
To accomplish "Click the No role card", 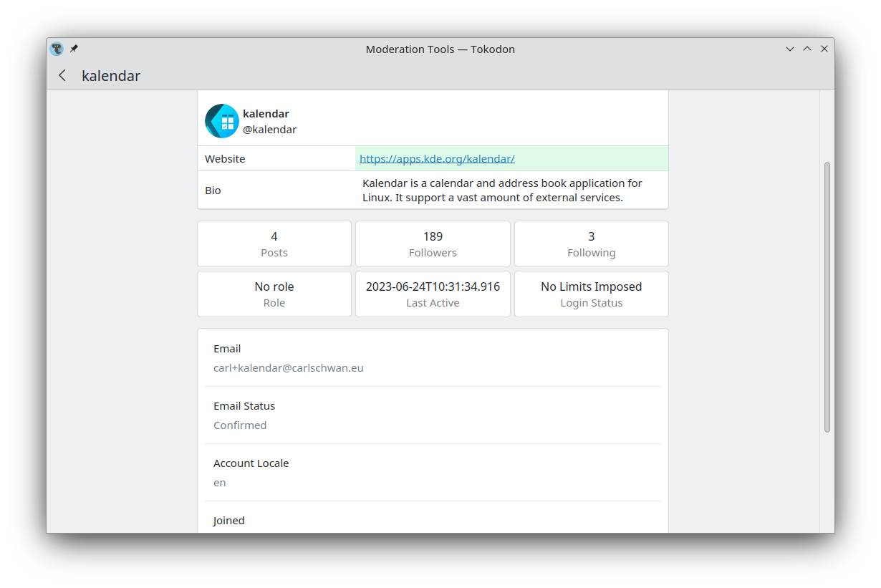I will tap(274, 294).
